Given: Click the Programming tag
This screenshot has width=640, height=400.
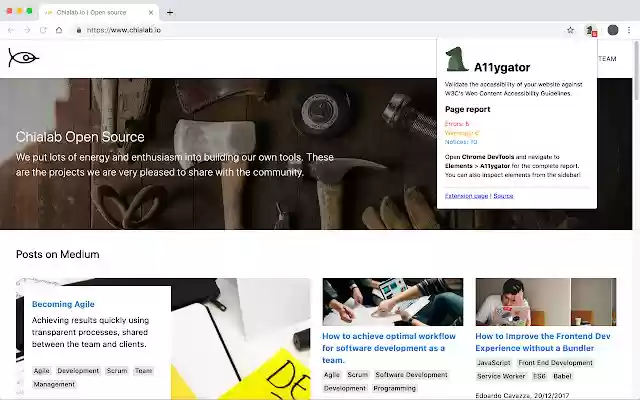Looking at the screenshot, I should pyautogui.click(x=394, y=388).
